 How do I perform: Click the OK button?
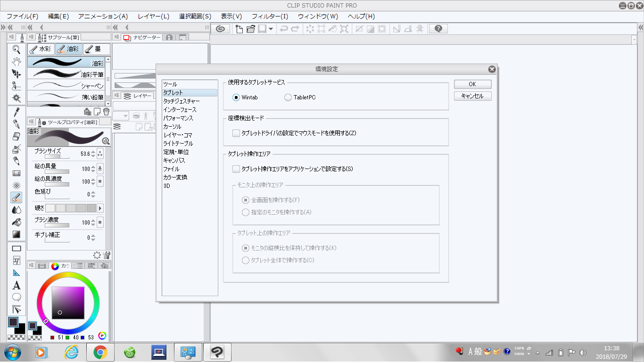click(x=472, y=84)
